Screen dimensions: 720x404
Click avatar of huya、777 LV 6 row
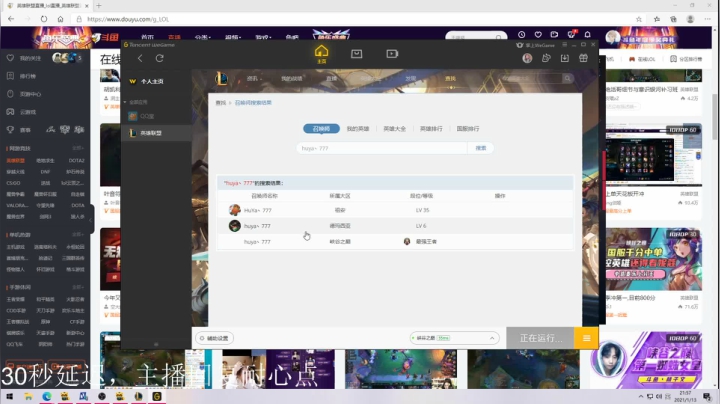[235, 225]
